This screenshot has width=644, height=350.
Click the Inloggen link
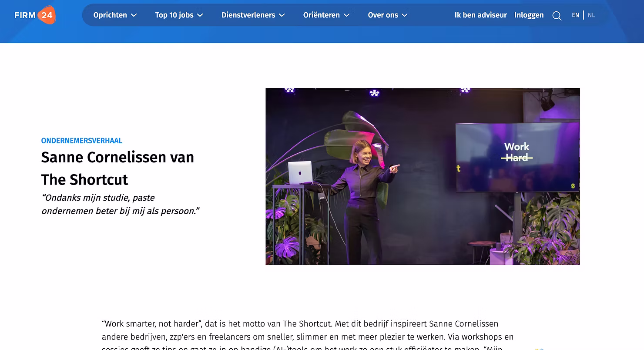tap(529, 15)
